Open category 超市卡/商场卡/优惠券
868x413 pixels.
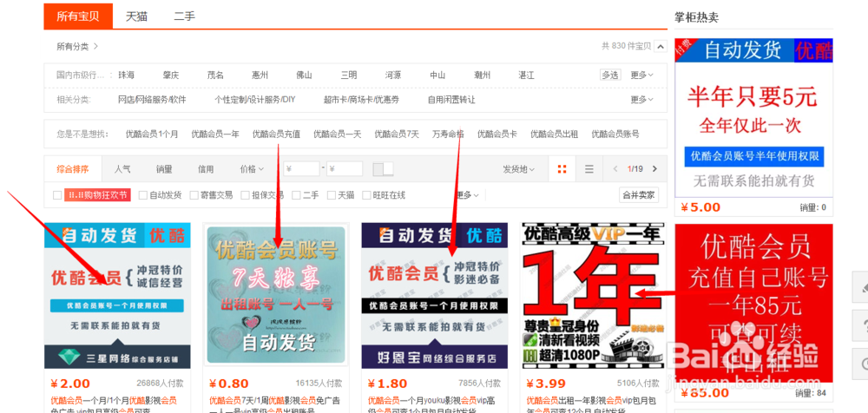pos(361,100)
